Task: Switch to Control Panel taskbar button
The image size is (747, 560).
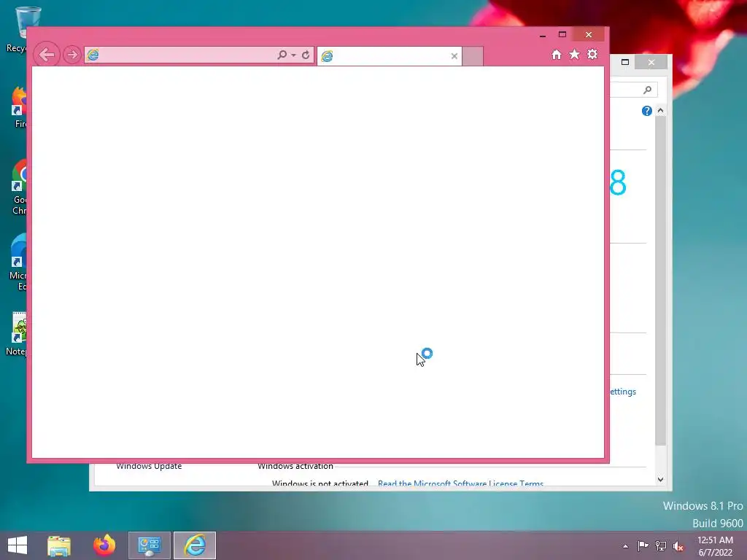Action: coord(149,545)
